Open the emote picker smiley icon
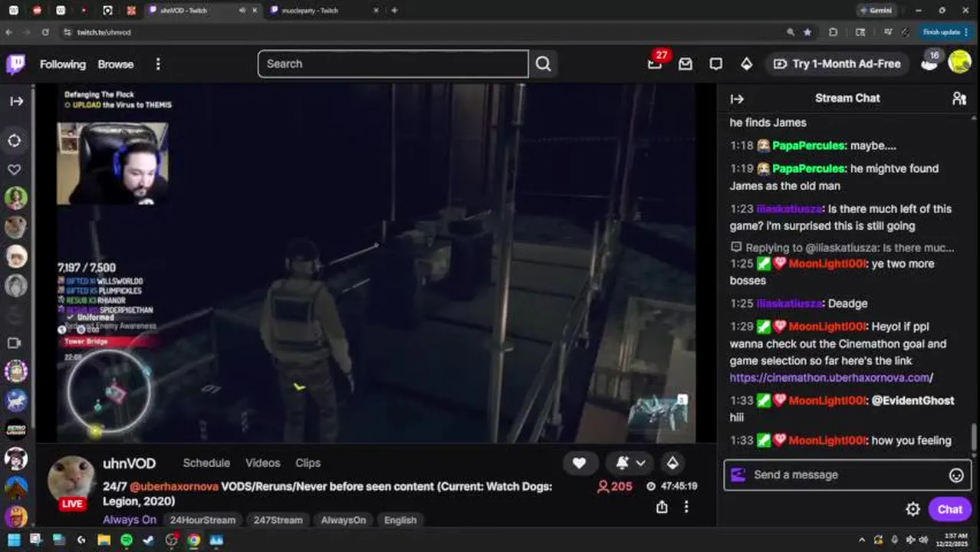980x552 pixels. [956, 475]
